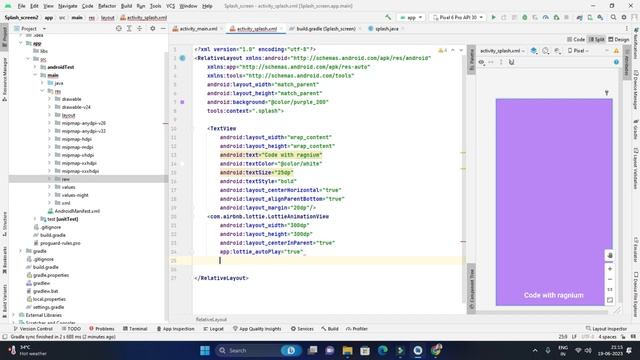
Task: Open Version Control tool window
Action: [33, 329]
